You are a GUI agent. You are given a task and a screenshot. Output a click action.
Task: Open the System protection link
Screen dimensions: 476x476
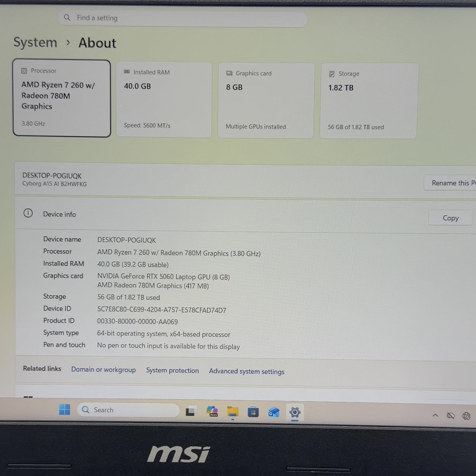pos(173,370)
